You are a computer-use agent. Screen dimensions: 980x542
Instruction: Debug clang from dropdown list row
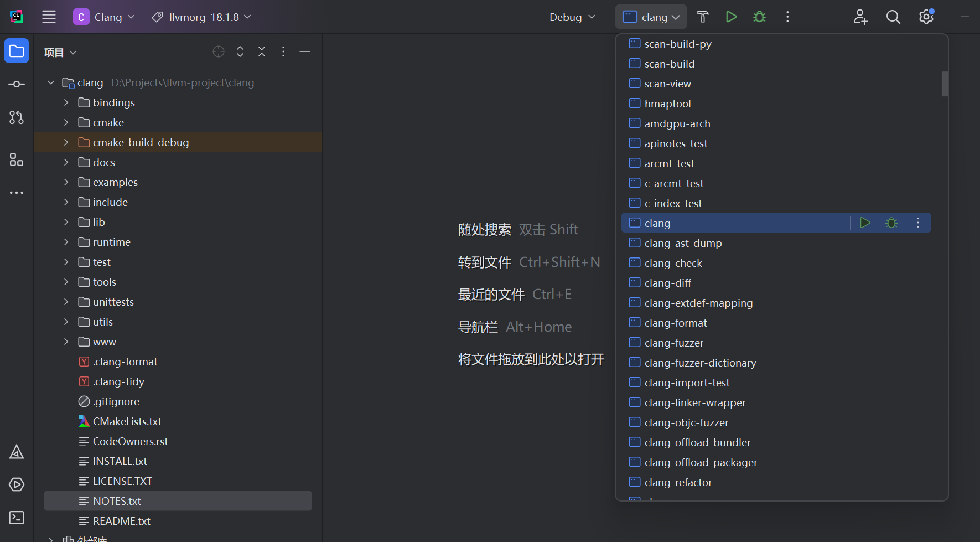891,223
